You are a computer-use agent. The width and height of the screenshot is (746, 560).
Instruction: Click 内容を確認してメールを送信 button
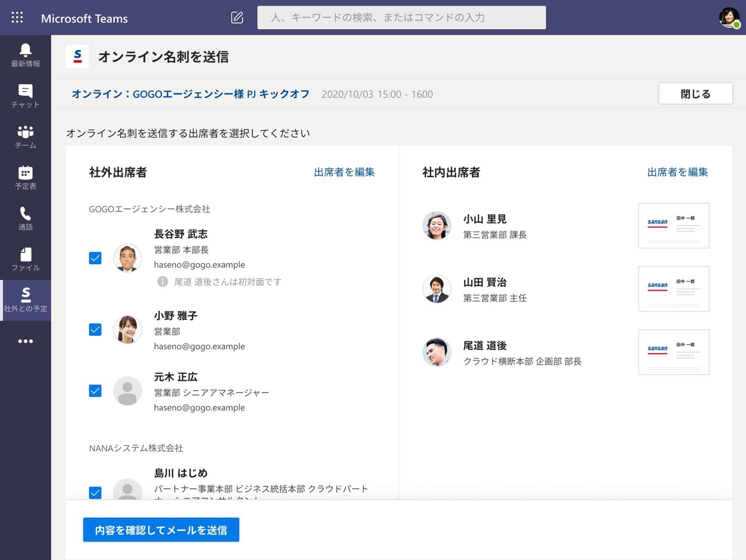(161, 530)
